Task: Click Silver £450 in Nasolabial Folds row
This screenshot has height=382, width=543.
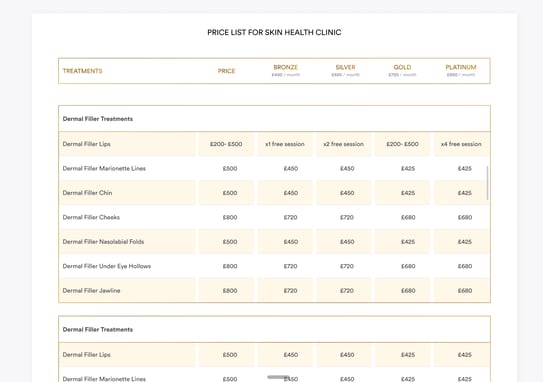Action: pyautogui.click(x=347, y=242)
